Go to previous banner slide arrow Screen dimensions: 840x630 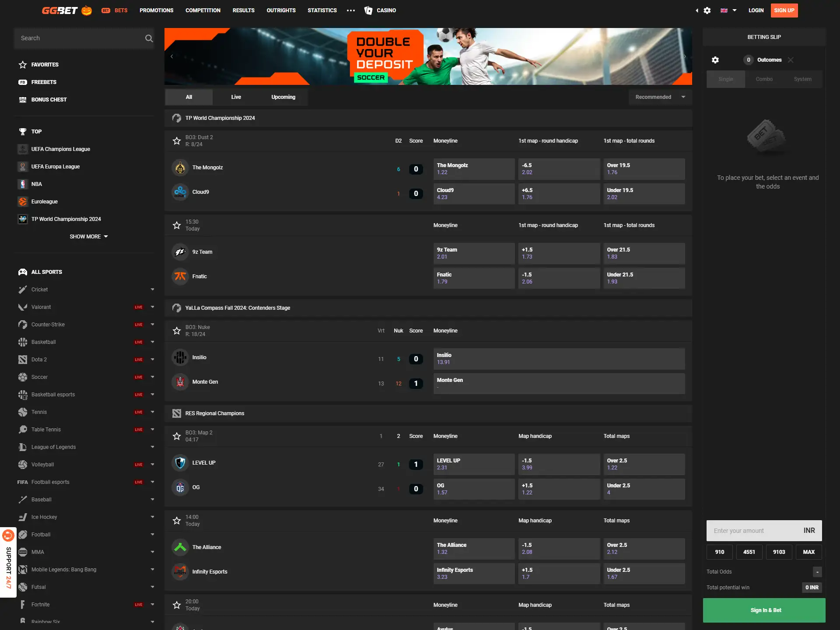(172, 56)
